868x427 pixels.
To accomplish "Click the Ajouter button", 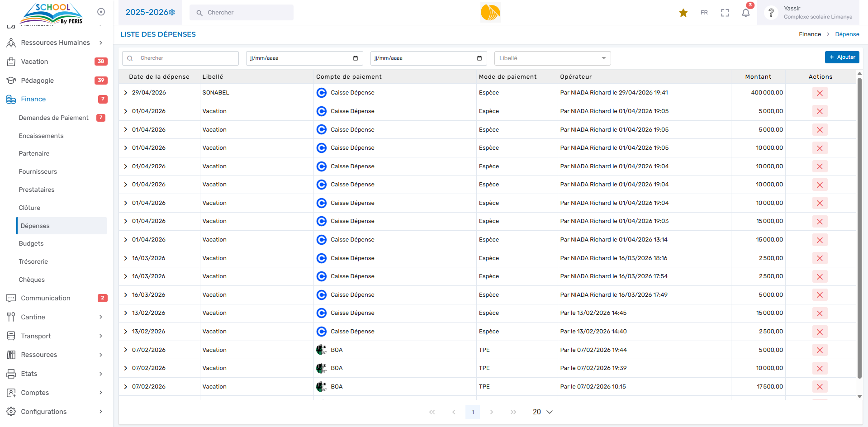I will [x=842, y=57].
